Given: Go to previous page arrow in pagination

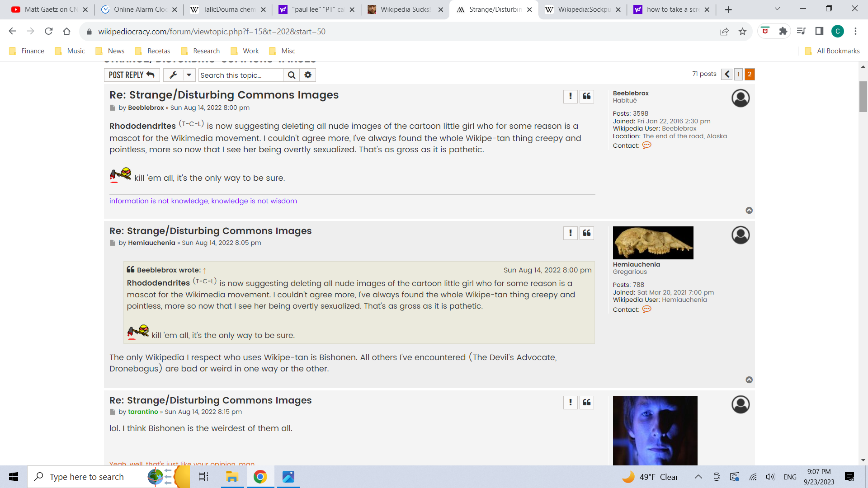Looking at the screenshot, I should pos(726,74).
